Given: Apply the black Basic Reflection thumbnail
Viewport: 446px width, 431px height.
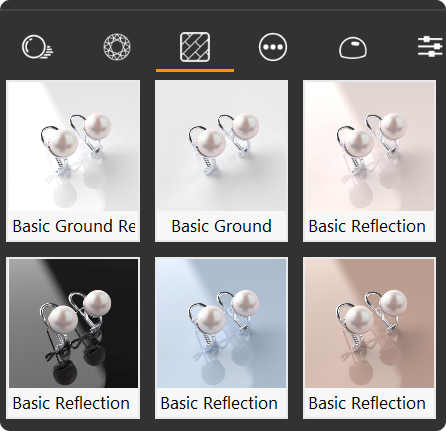Looking at the screenshot, I should click(x=73, y=323).
